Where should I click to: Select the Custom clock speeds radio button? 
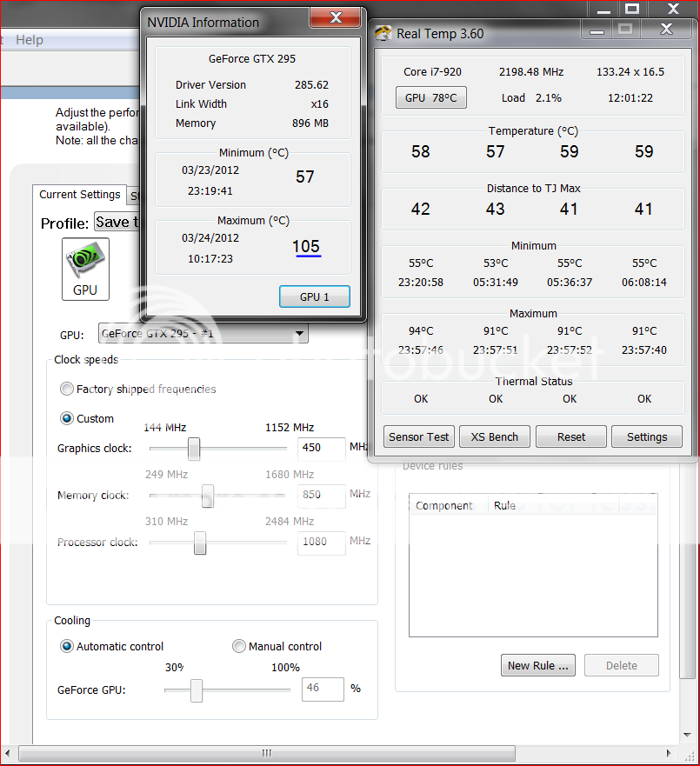pyautogui.click(x=67, y=419)
